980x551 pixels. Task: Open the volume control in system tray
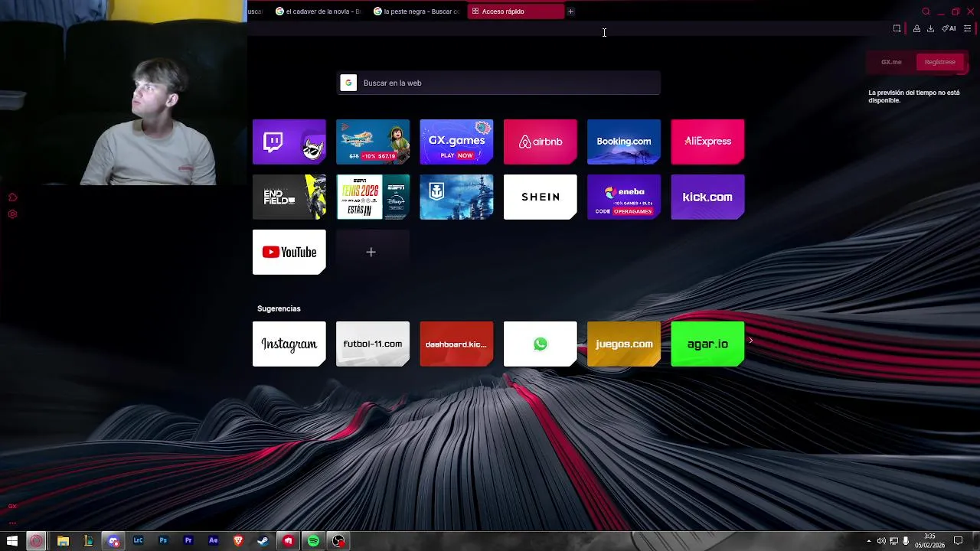[x=881, y=541]
